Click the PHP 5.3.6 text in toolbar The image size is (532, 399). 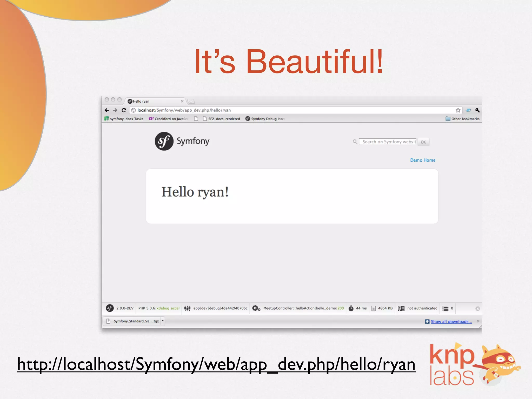147,308
